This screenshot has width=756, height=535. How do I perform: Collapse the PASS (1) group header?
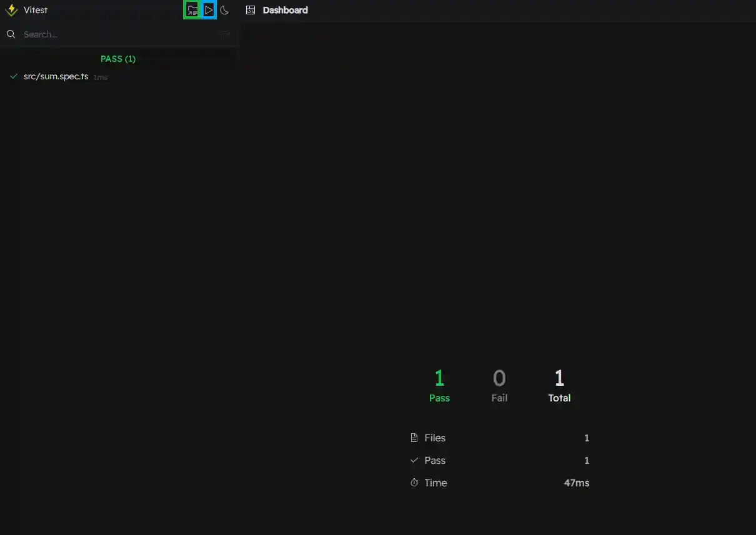(x=118, y=59)
